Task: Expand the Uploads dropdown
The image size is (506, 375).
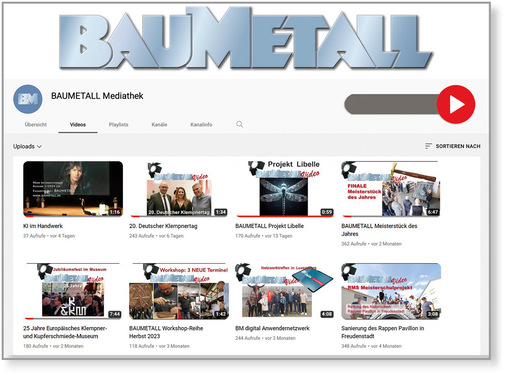Action: [x=27, y=146]
